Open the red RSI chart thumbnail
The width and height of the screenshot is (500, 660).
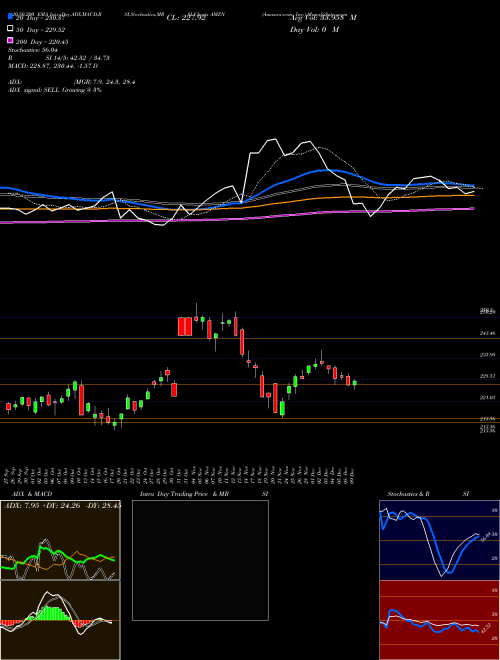439,620
